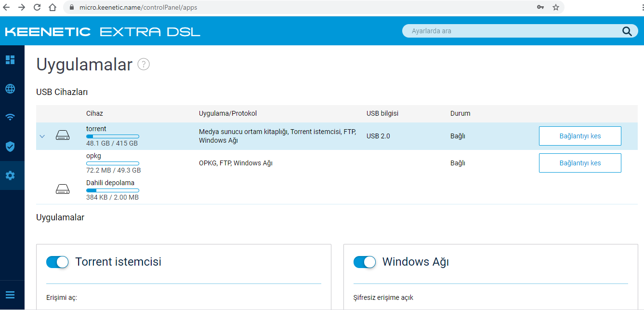Bookmark this page with star icon
Image resolution: width=644 pixels, height=310 pixels.
(556, 7)
